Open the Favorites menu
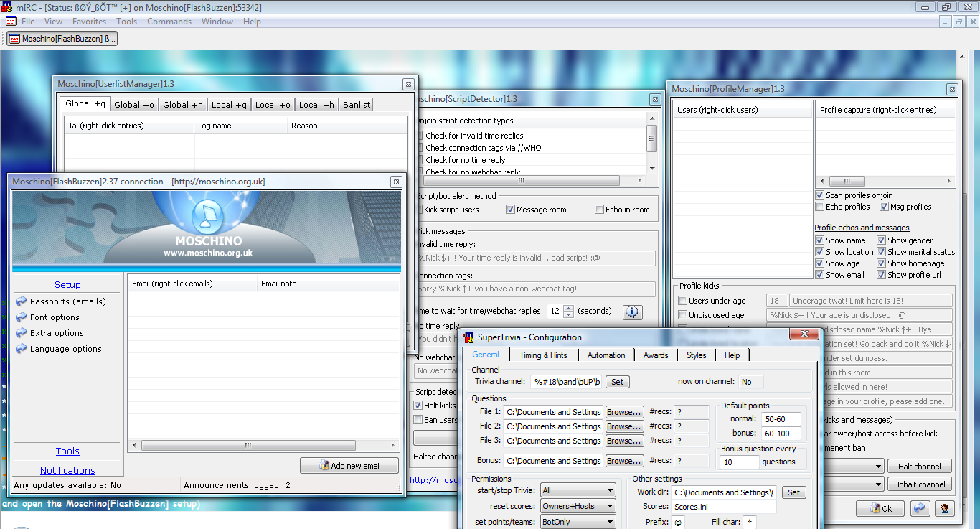 pyautogui.click(x=89, y=22)
